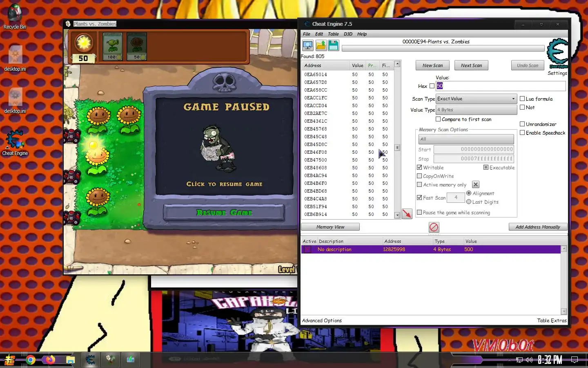
Task: Open the Value Type 4 Bytes dropdown
Action: click(477, 110)
